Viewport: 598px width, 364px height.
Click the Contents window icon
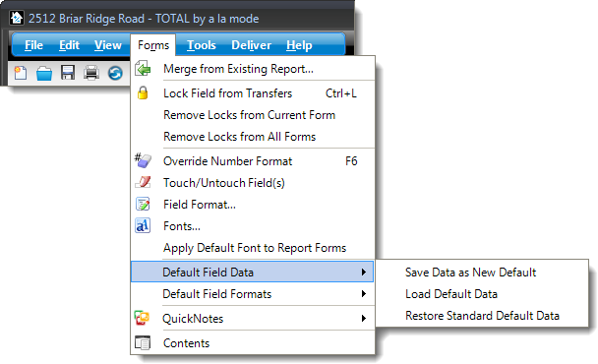click(143, 342)
